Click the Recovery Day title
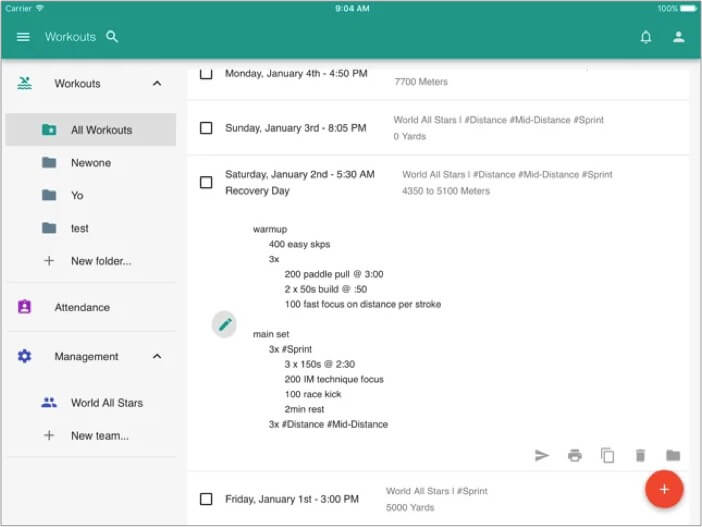Screen dimensions: 702x527 coord(257,191)
